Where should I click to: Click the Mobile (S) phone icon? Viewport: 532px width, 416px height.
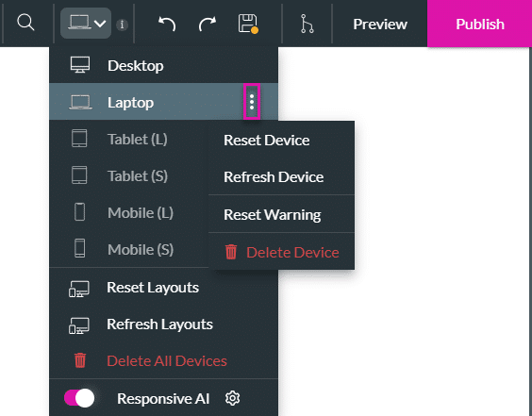80,248
